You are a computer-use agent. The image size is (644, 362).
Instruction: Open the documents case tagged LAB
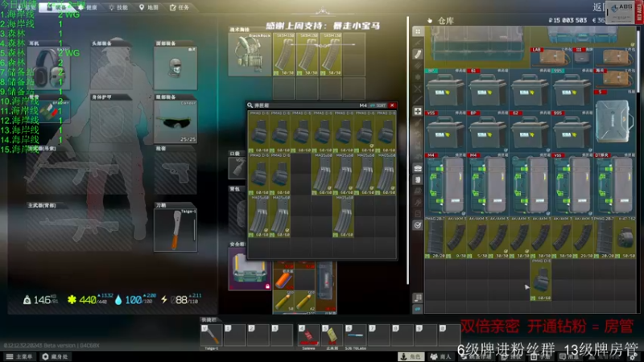(551, 57)
